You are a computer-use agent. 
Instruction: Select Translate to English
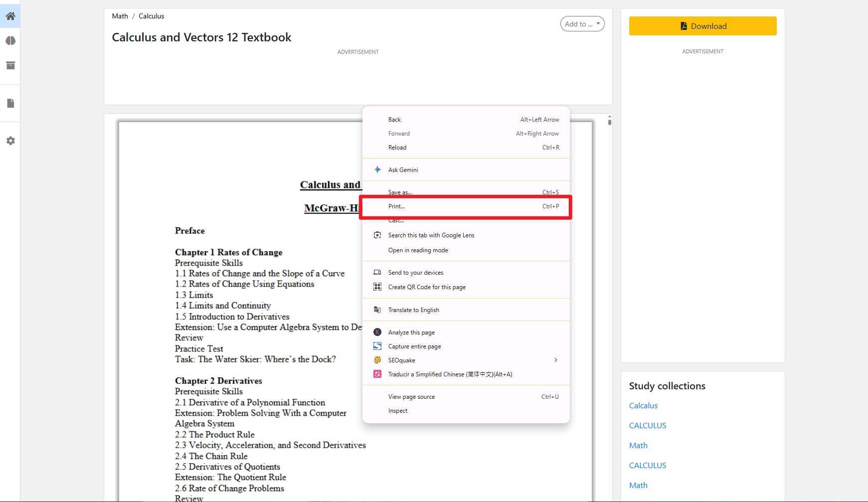466,310
